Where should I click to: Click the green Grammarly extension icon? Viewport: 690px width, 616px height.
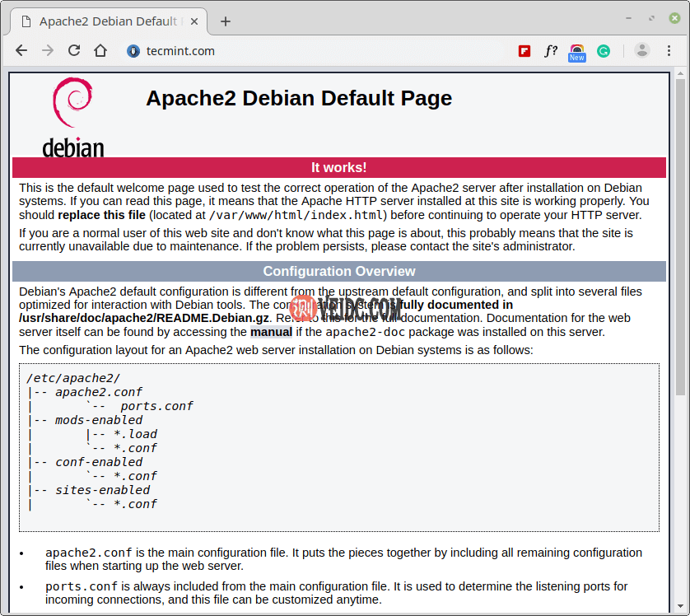pyautogui.click(x=604, y=51)
